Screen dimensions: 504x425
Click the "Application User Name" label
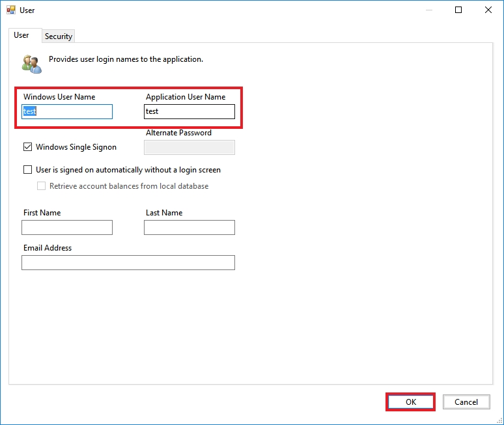pyautogui.click(x=186, y=97)
